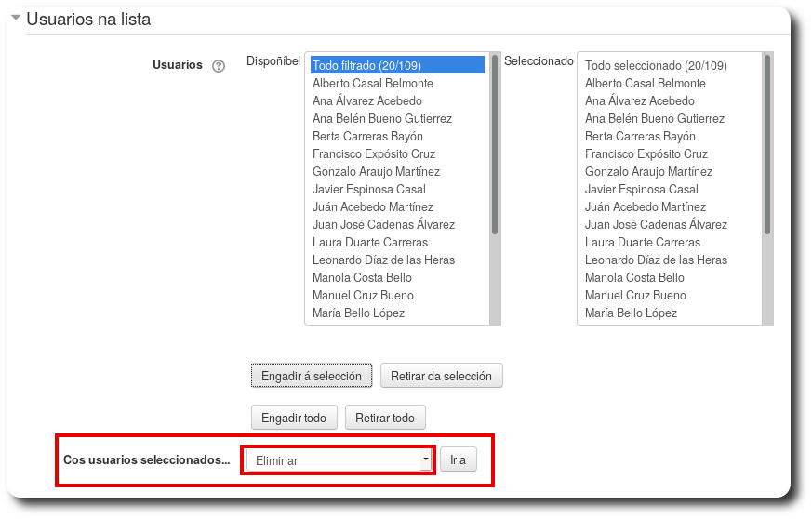
Task: Pick Manola Costa Bello in Seleccionado list
Action: tap(634, 277)
